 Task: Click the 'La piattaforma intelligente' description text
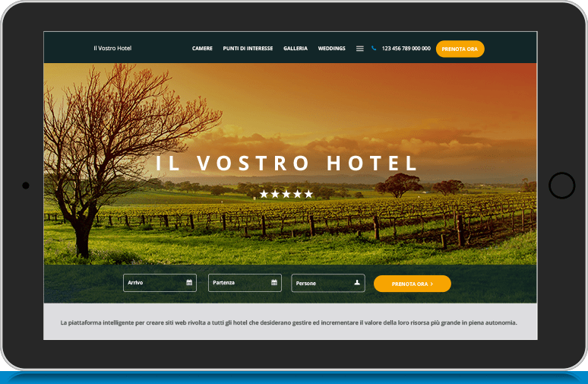[289, 322]
